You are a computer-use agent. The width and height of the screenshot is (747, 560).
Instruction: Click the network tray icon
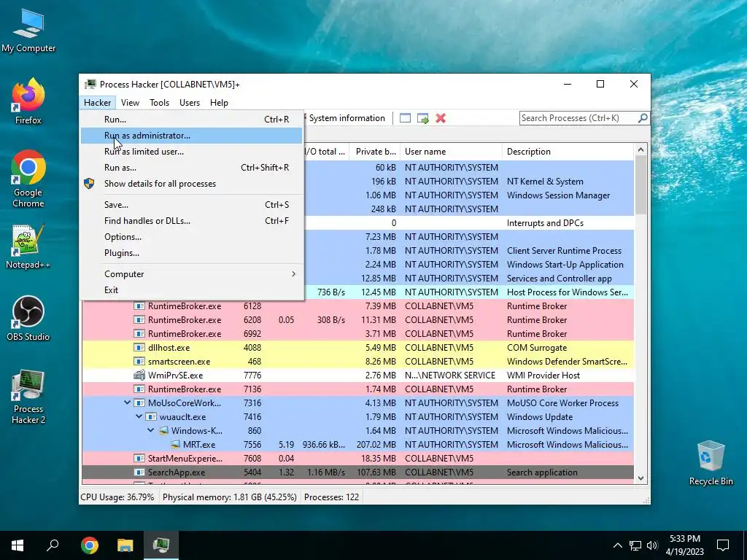[635, 545]
